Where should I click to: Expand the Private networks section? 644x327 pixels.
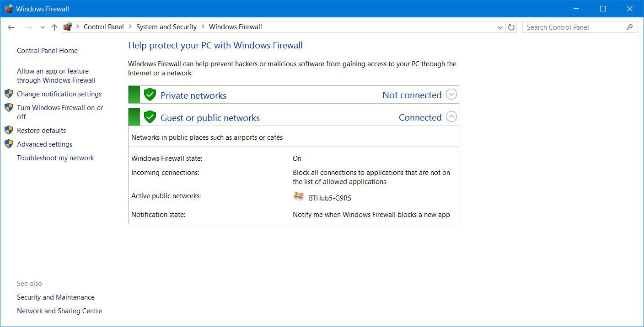coord(451,95)
